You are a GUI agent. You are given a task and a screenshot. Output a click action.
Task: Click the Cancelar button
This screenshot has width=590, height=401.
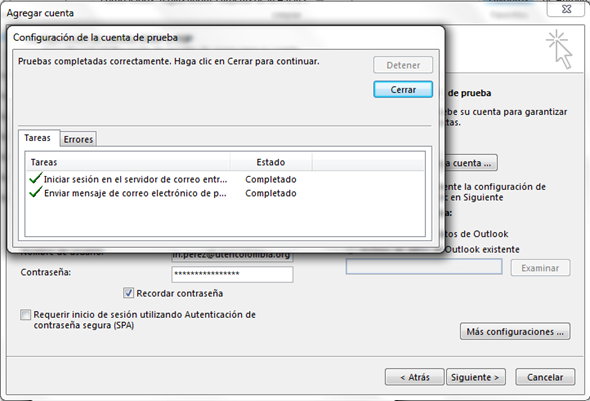coord(545,377)
